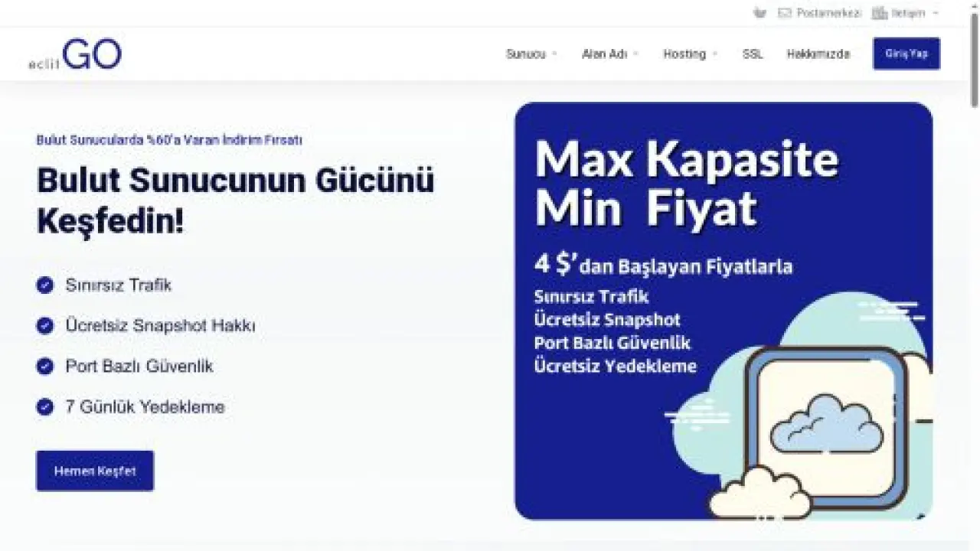This screenshot has height=551, width=980.
Task: Click the building icon beside İletişim
Action: click(880, 13)
